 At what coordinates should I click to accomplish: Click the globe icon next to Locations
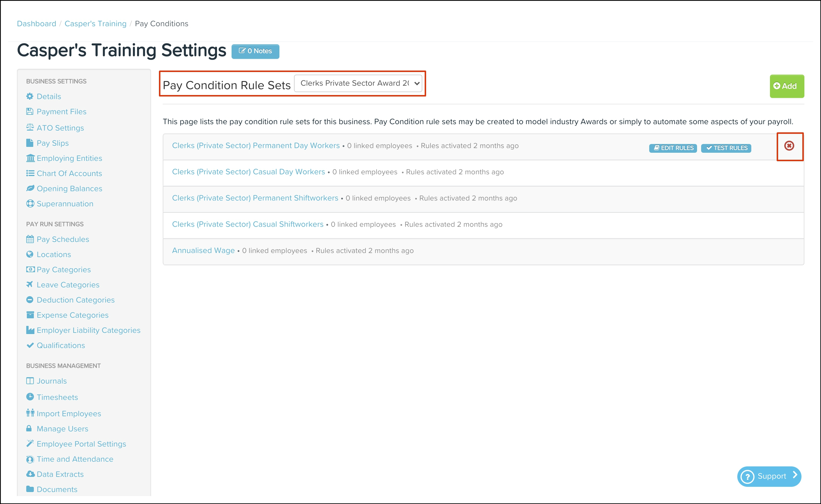(x=30, y=254)
